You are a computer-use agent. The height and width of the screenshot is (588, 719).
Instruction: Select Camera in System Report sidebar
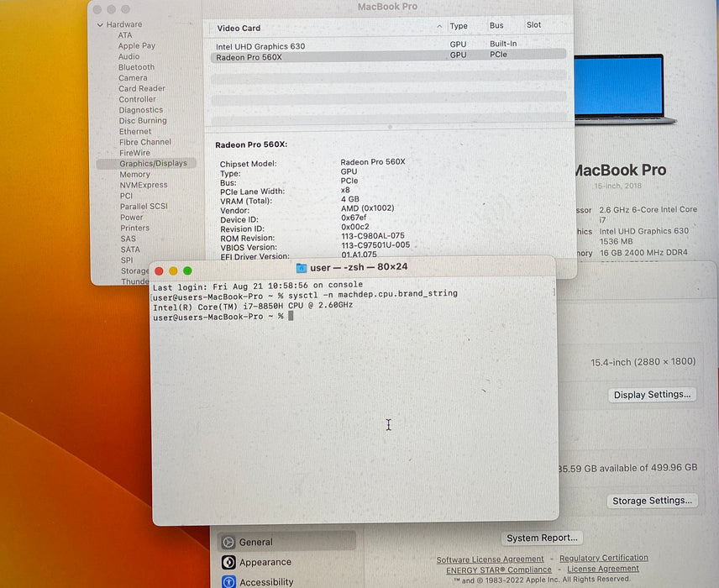coord(133,78)
